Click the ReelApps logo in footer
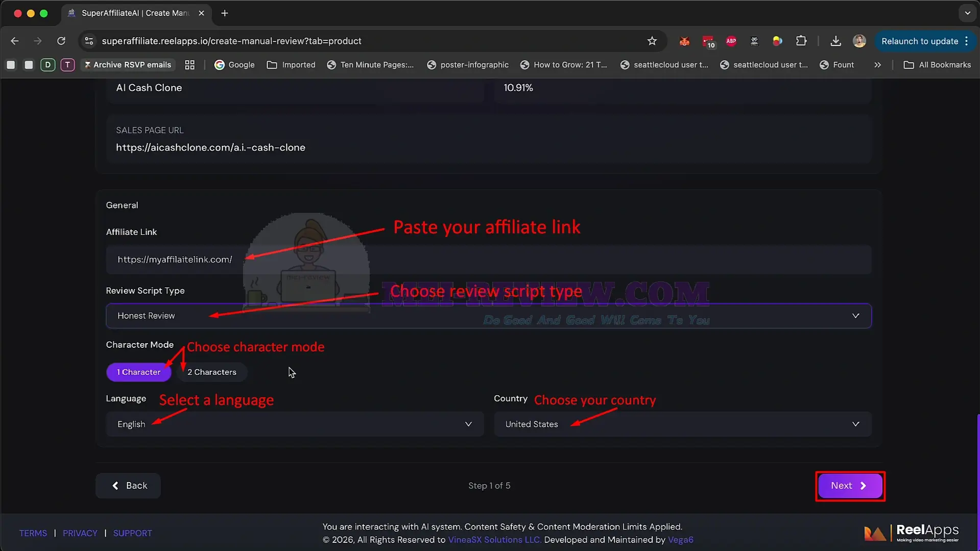The width and height of the screenshot is (980, 551). point(912,533)
